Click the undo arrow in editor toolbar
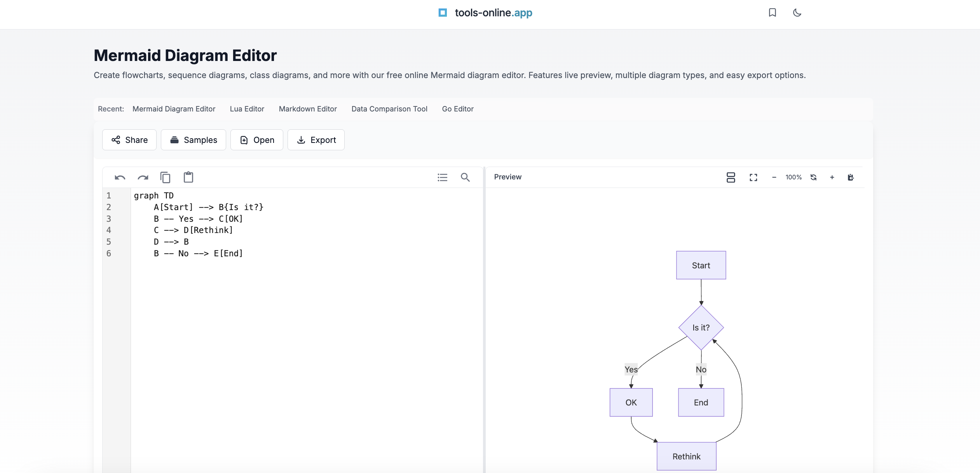The image size is (980, 473). (120, 177)
